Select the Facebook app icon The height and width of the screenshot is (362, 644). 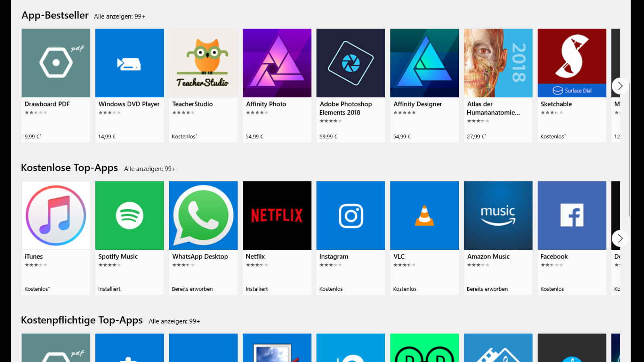point(572,215)
